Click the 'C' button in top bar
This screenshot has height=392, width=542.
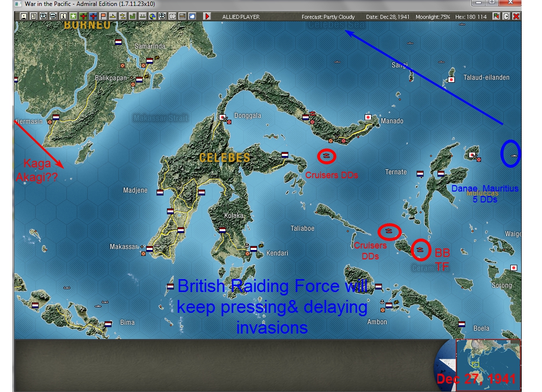506,16
